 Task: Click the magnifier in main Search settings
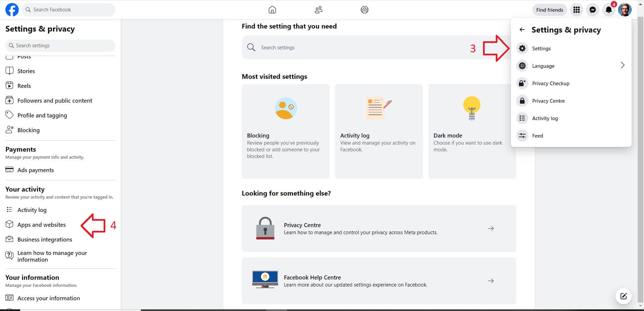click(251, 47)
